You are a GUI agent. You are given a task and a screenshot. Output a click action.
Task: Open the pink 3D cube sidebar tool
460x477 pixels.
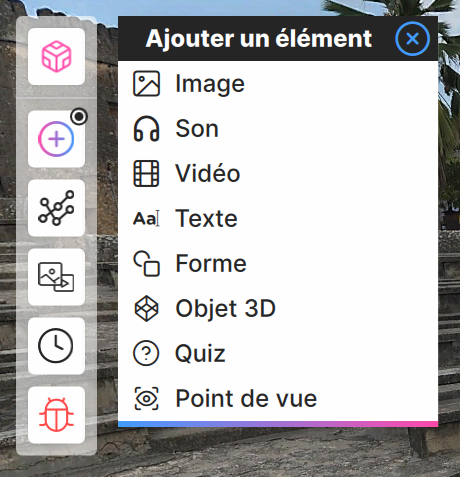pyautogui.click(x=56, y=56)
